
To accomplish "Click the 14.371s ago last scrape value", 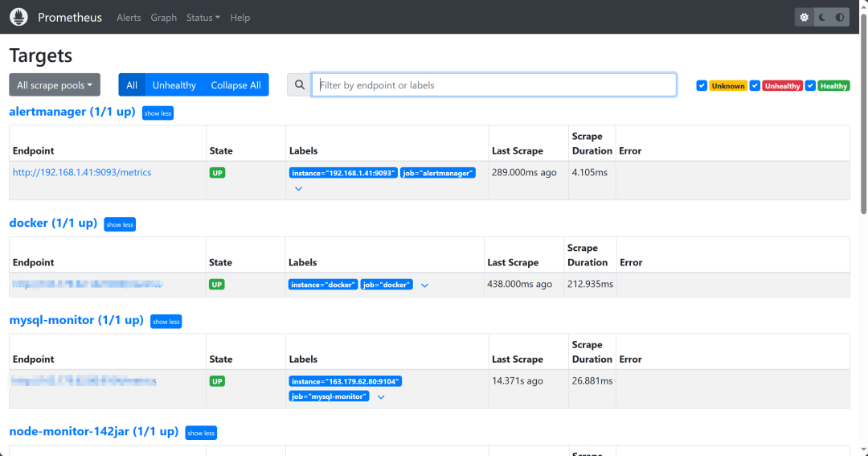I will 517,380.
